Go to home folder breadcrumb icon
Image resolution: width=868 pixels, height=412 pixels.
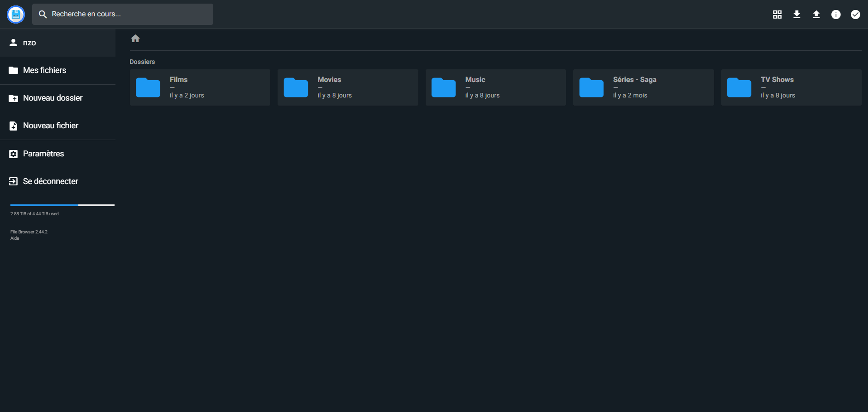(x=135, y=39)
